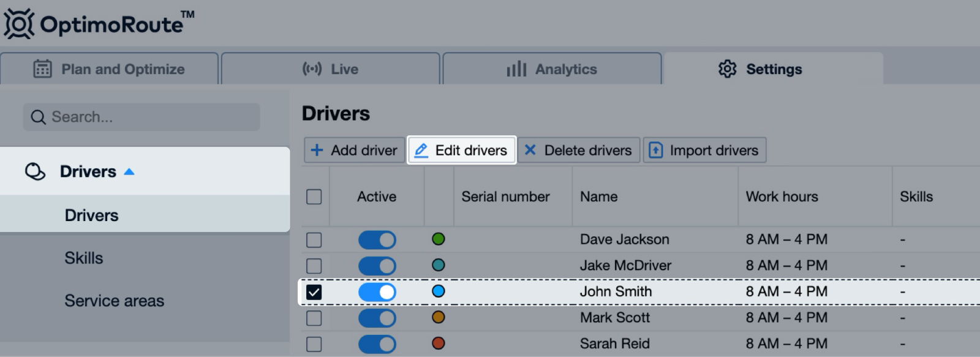This screenshot has height=357, width=980.
Task: Click the Analytics bar chart icon
Action: (516, 69)
